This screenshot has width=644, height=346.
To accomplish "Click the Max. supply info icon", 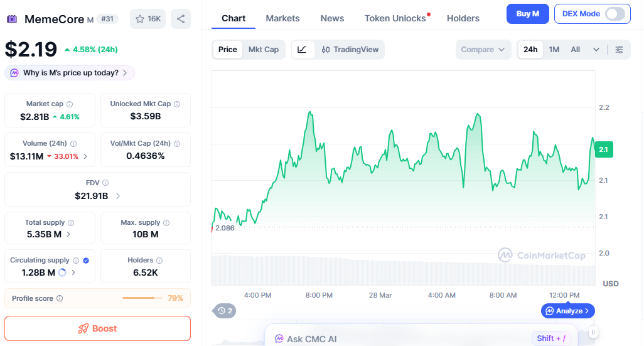I will pyautogui.click(x=166, y=223).
